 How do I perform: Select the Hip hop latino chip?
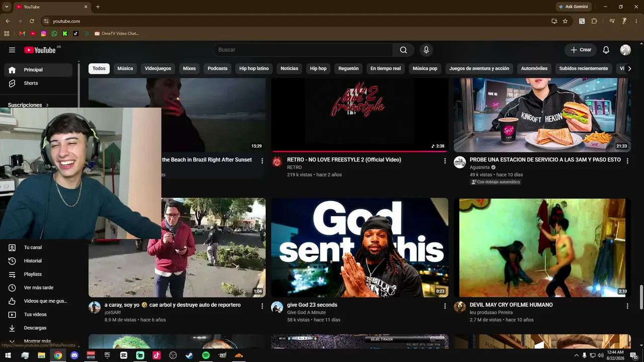coord(254,68)
